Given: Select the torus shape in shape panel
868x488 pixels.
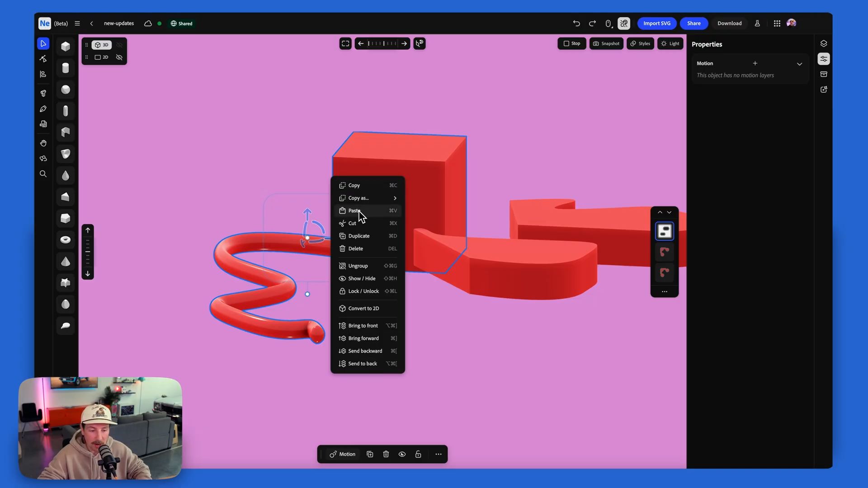Looking at the screenshot, I should coord(66,240).
